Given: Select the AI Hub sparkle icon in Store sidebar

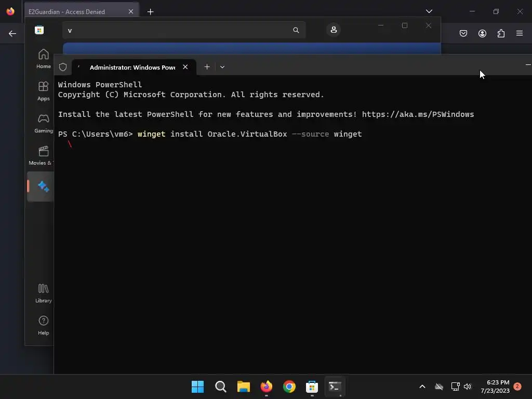Looking at the screenshot, I should (x=43, y=187).
